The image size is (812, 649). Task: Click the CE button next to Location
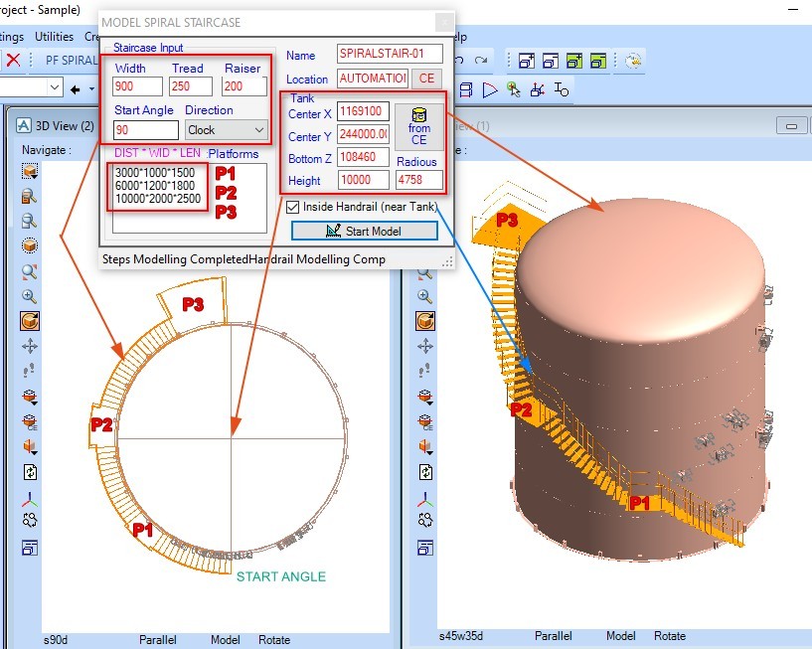pos(426,79)
